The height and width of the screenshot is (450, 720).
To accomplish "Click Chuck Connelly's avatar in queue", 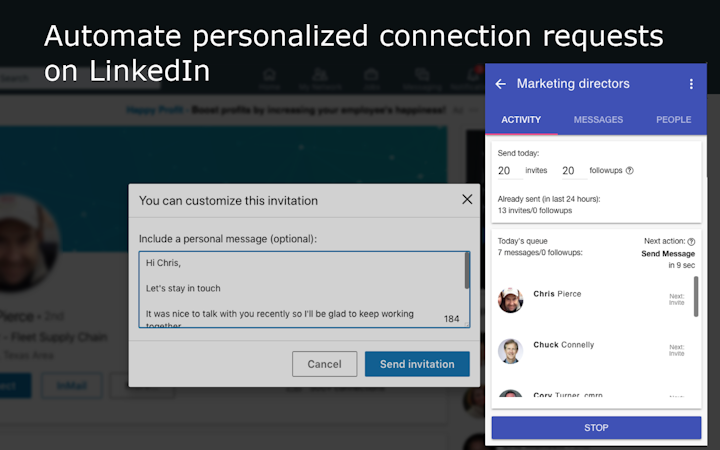I will point(510,350).
